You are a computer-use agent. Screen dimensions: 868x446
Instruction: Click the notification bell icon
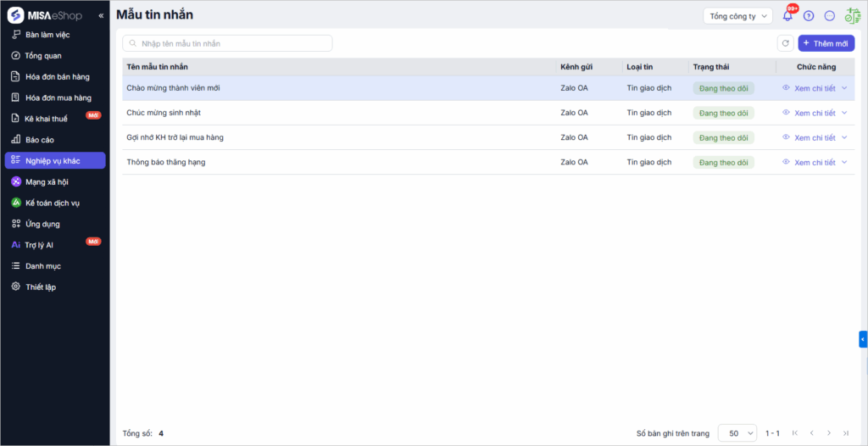click(x=787, y=16)
